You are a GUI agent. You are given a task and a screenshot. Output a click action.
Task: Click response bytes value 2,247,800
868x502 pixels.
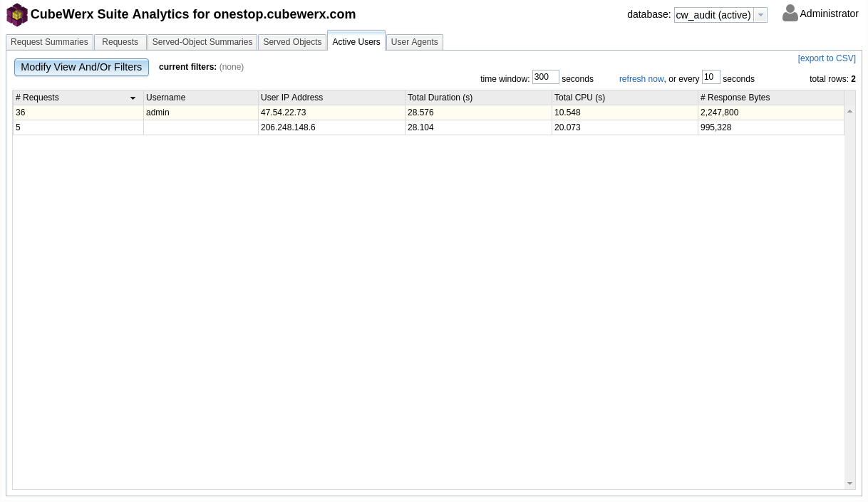click(771, 113)
